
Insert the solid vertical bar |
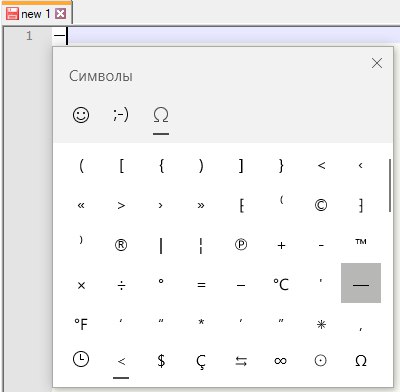(161, 246)
